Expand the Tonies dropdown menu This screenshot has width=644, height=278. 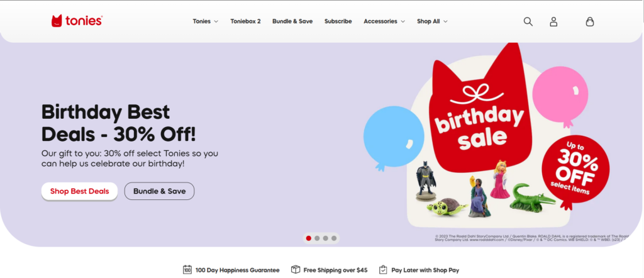[x=206, y=21]
